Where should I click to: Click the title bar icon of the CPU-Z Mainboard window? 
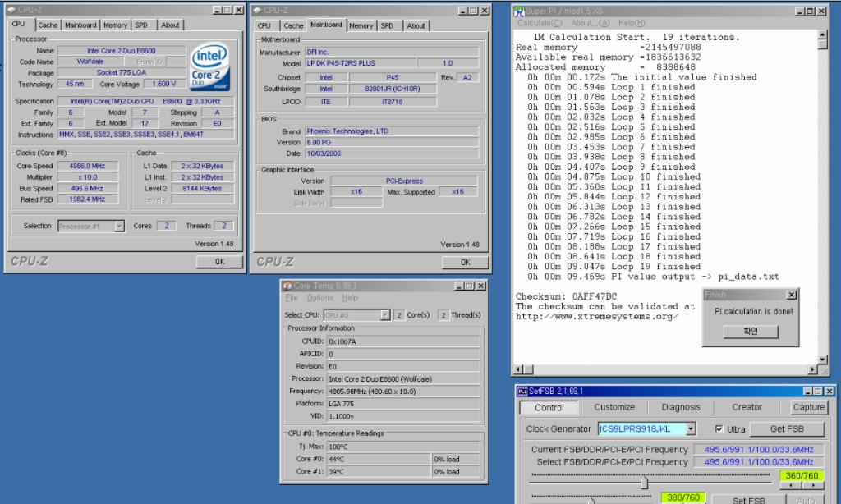(257, 11)
